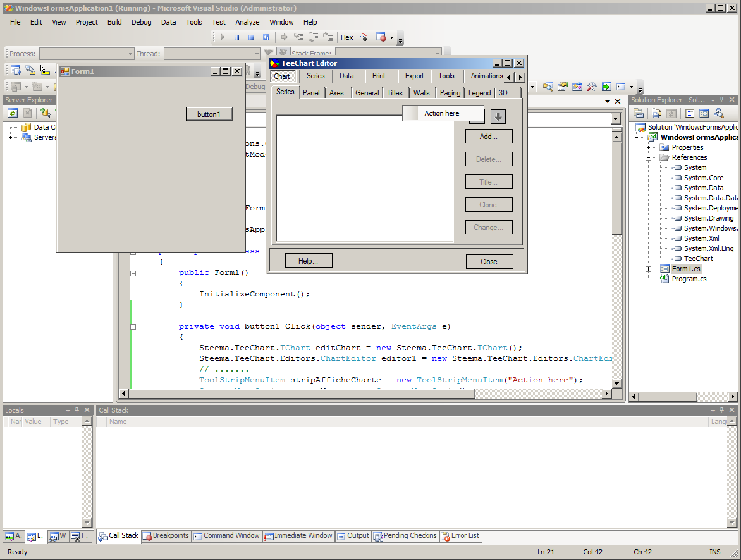Pin the Locals panel

(x=77, y=410)
